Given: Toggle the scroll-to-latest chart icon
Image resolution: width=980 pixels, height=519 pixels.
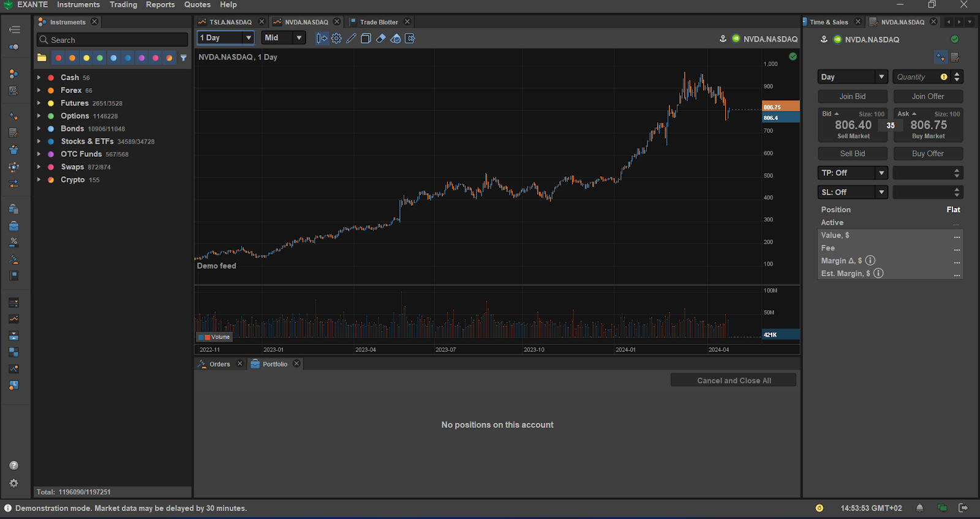Looking at the screenshot, I should click(322, 38).
